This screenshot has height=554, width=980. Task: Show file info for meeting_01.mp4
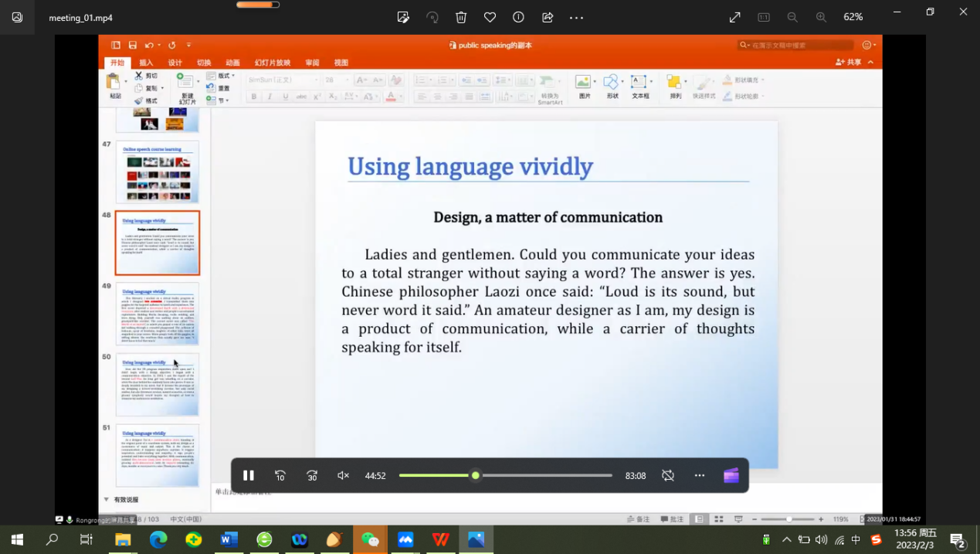click(518, 17)
